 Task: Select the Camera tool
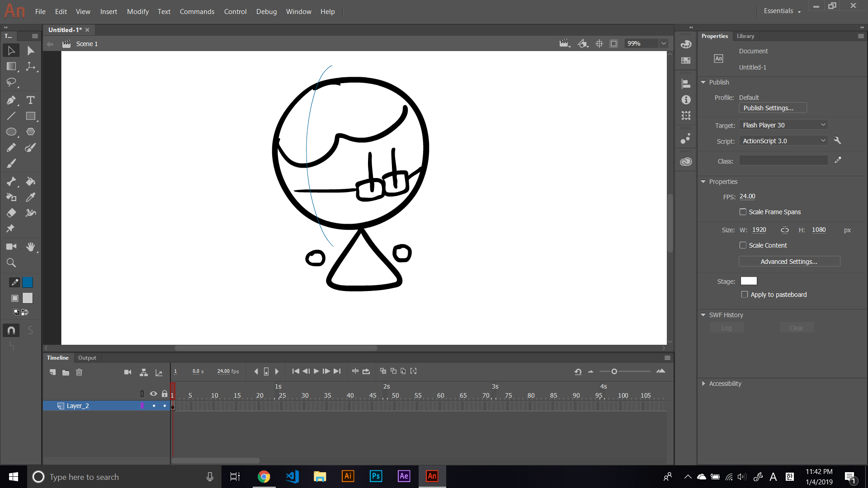pos(11,247)
